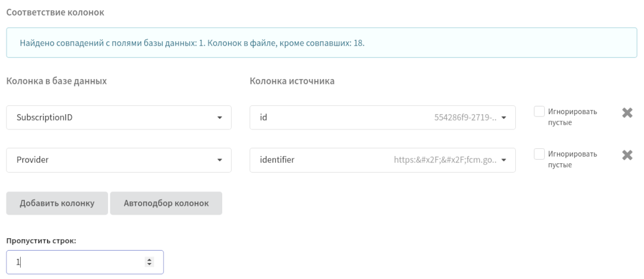Increase skip rows value with up arrow
The width and height of the screenshot is (644, 279).
(x=149, y=259)
